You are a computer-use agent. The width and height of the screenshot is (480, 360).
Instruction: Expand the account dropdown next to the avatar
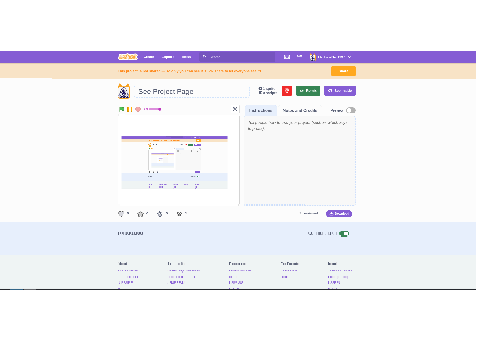(349, 57)
